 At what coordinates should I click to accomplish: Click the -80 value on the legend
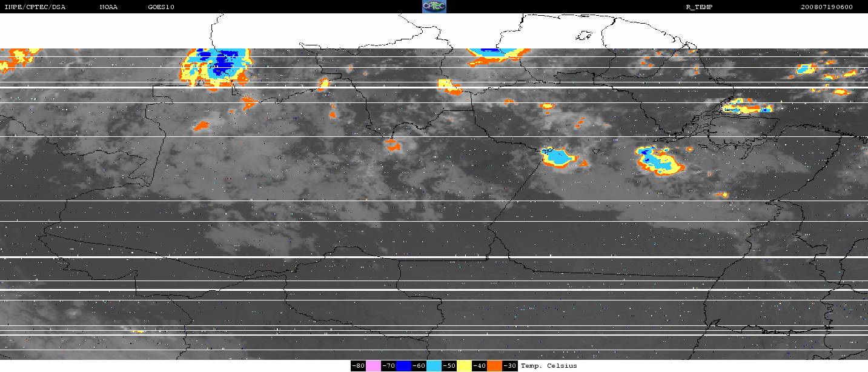(x=358, y=366)
